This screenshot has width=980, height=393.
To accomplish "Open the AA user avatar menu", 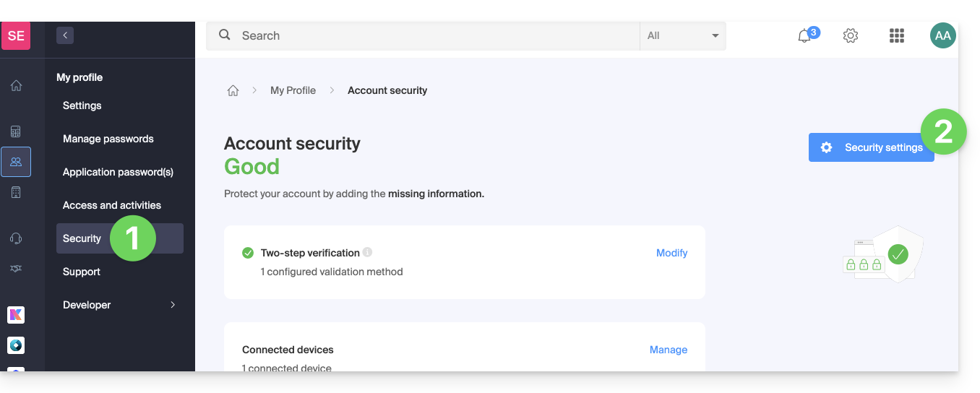I will click(x=942, y=36).
